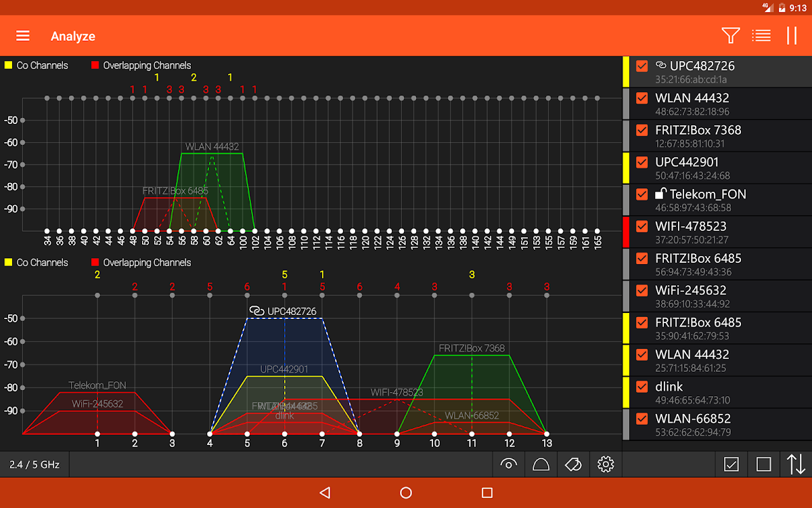
Task: Uncheck the UPC482726 network checkbox
Action: tap(642, 66)
